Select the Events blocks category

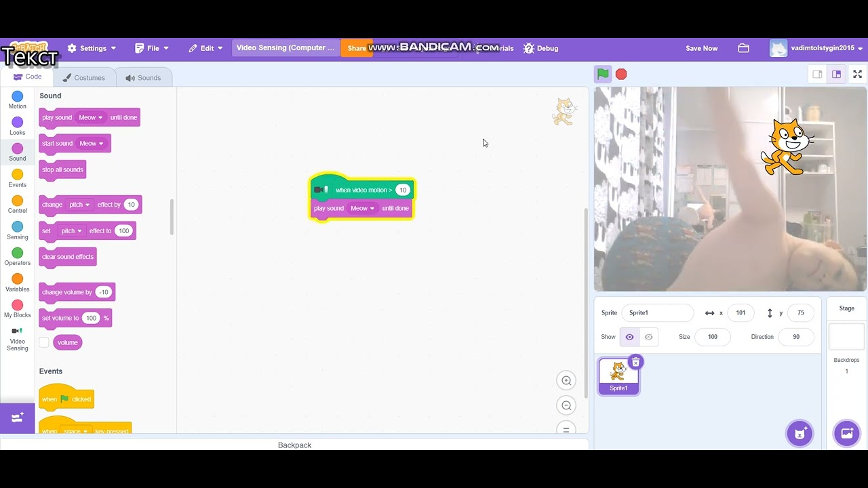(x=18, y=178)
